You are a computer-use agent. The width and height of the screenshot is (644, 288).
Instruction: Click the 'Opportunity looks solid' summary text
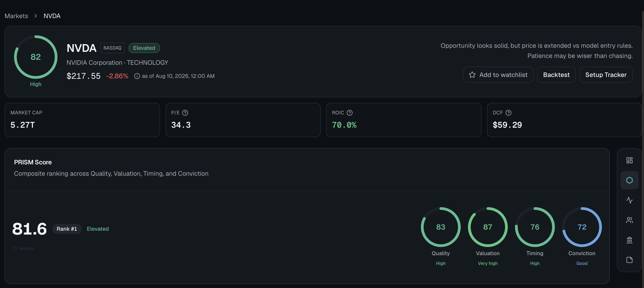coord(537,46)
